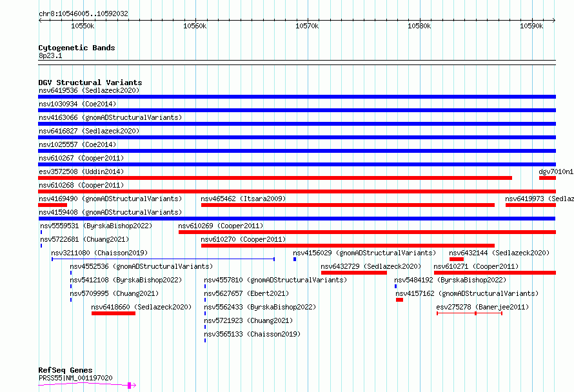Click the red bar under nsv610270
This screenshot has width=574, height=392.
348,246
